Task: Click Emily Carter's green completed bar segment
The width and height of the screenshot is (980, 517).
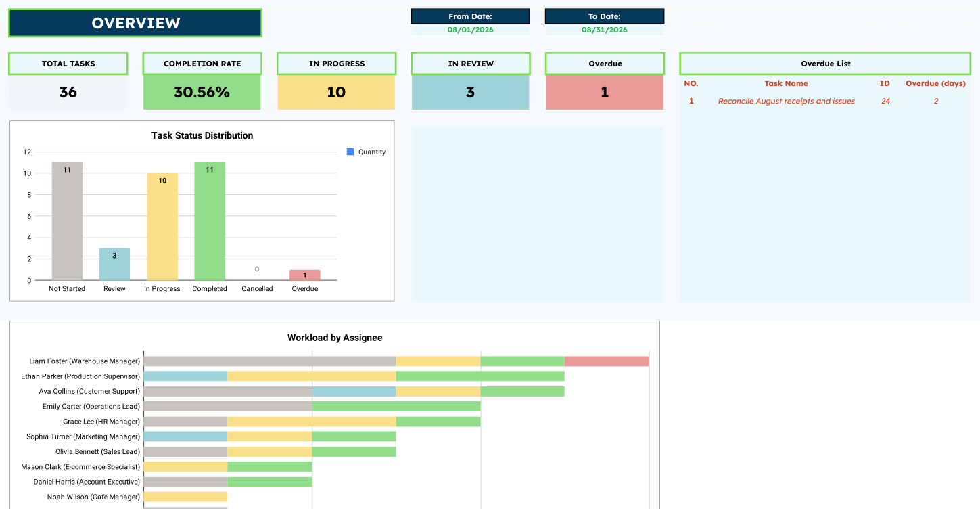Action: [396, 406]
